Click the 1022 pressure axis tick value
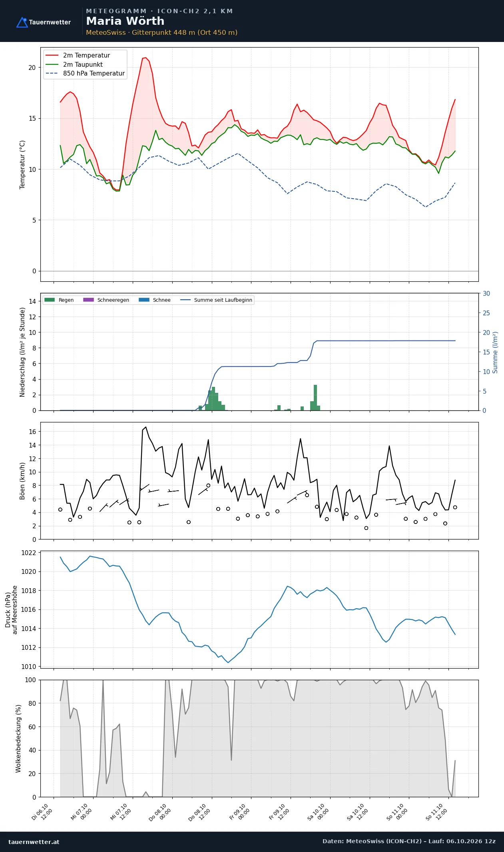Viewport: 504px width, 852px height. [x=28, y=553]
